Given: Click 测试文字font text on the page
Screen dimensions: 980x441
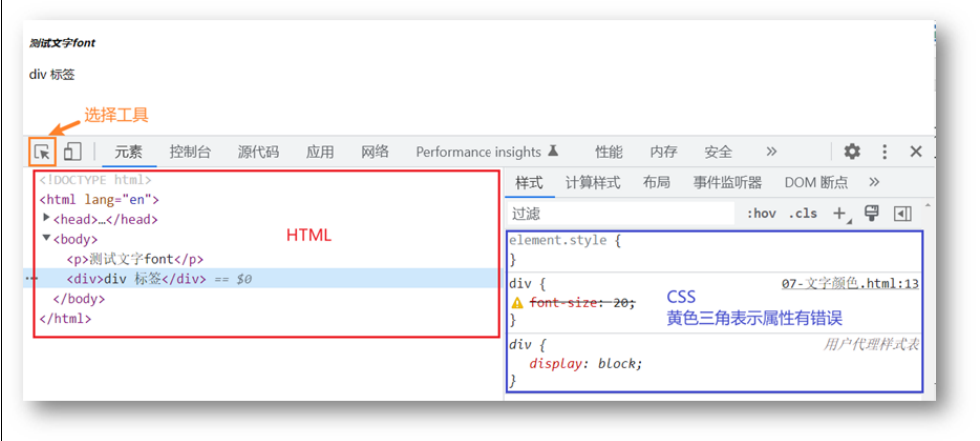Looking at the screenshot, I should [x=62, y=43].
